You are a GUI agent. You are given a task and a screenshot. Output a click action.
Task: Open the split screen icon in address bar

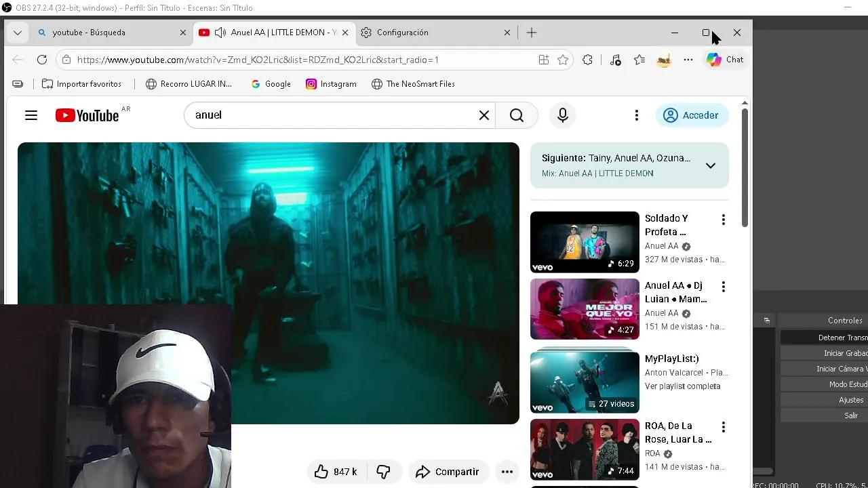(543, 60)
